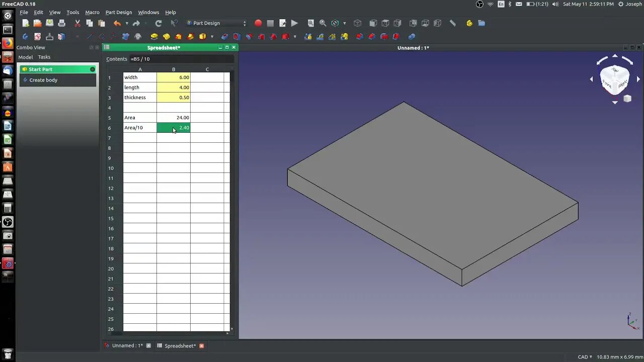Undo the last action

(116, 23)
